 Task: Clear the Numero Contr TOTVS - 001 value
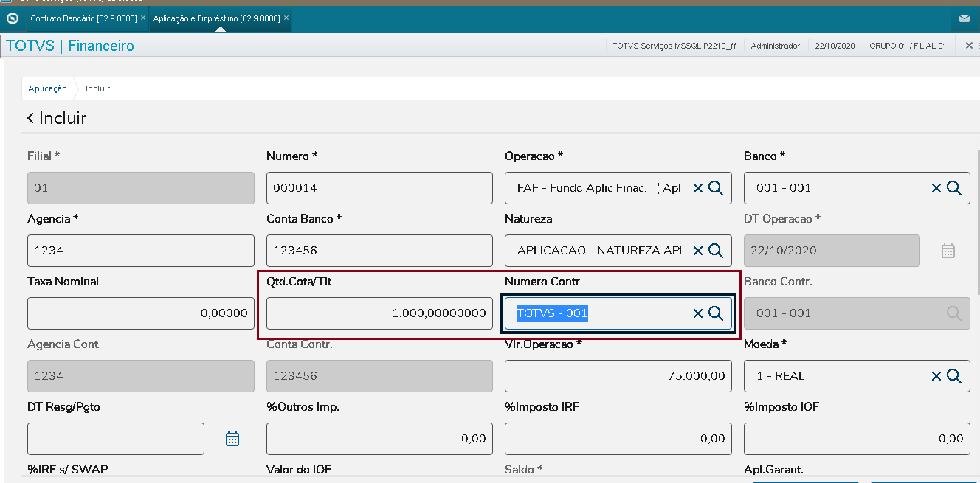coord(697,313)
